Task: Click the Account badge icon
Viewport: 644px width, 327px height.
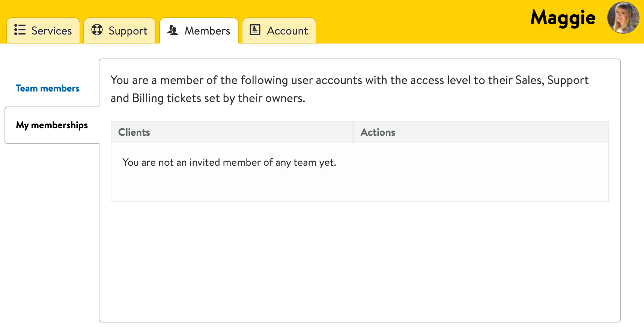Action: coord(255,30)
